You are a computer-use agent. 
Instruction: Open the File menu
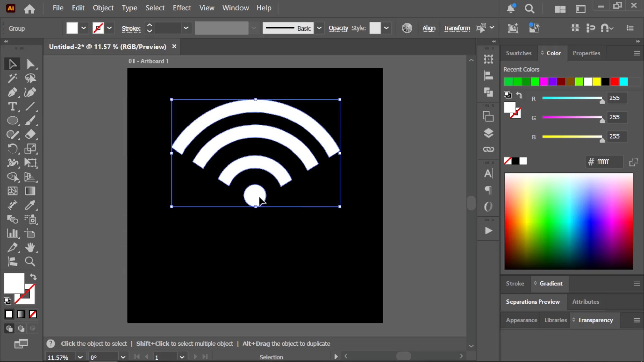(x=58, y=8)
